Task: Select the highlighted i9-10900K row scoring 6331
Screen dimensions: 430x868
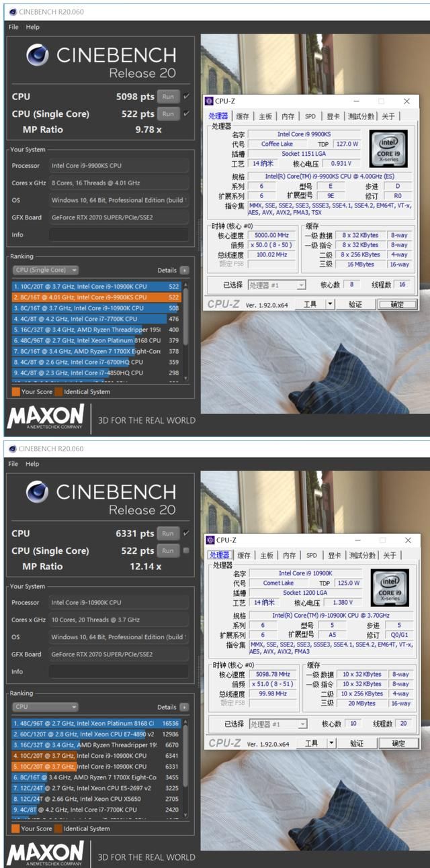Action: click(97, 767)
